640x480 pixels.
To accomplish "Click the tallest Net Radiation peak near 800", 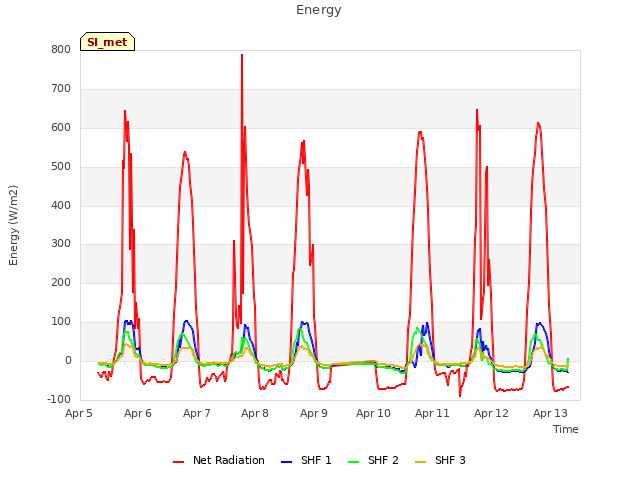I will point(242,55).
